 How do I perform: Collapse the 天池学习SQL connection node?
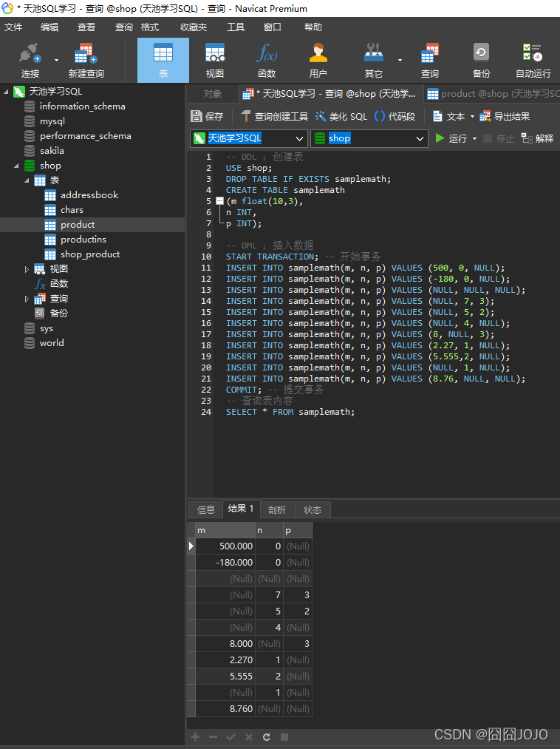(6, 91)
